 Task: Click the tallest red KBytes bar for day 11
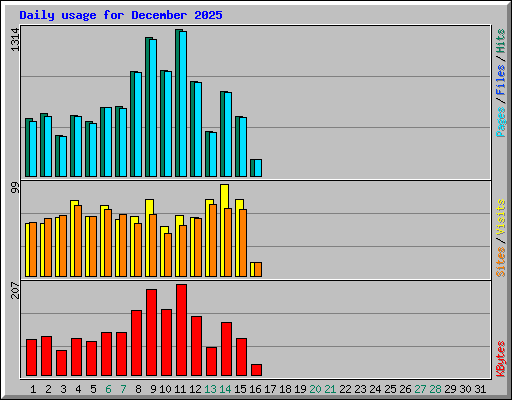tap(182, 330)
